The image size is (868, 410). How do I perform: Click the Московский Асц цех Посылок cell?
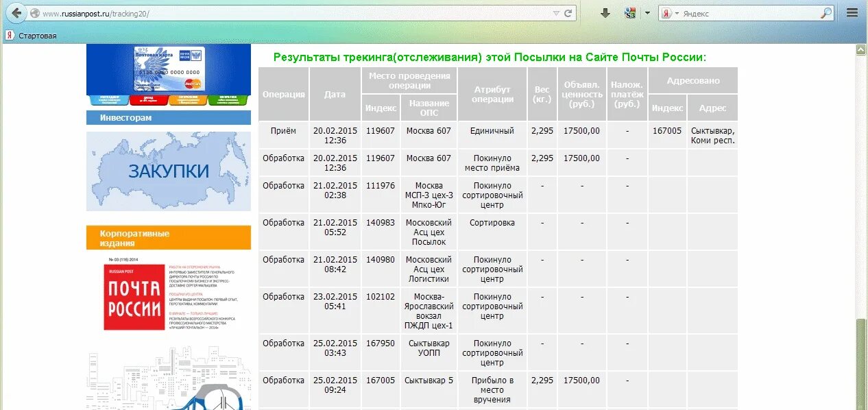click(429, 232)
